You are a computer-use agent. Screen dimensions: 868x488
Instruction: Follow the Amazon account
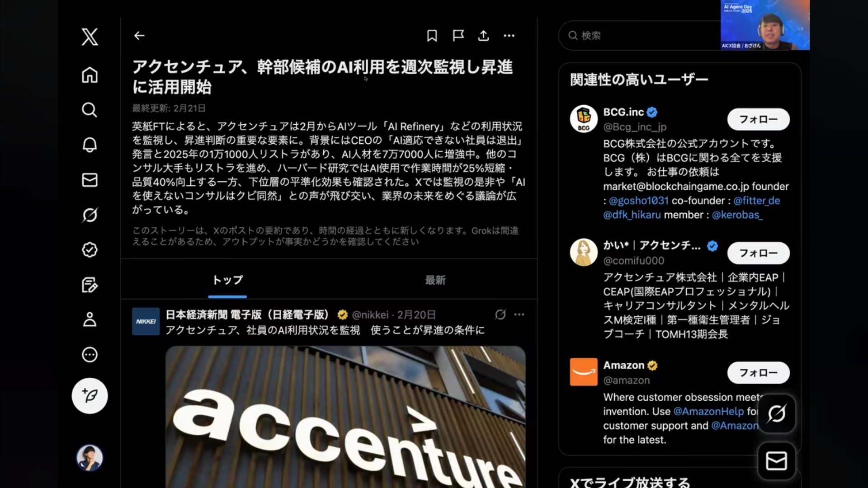tap(758, 373)
